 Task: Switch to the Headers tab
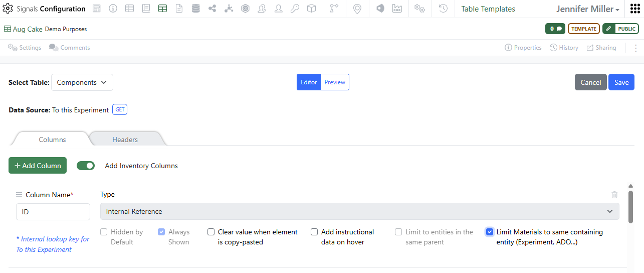[x=125, y=140]
